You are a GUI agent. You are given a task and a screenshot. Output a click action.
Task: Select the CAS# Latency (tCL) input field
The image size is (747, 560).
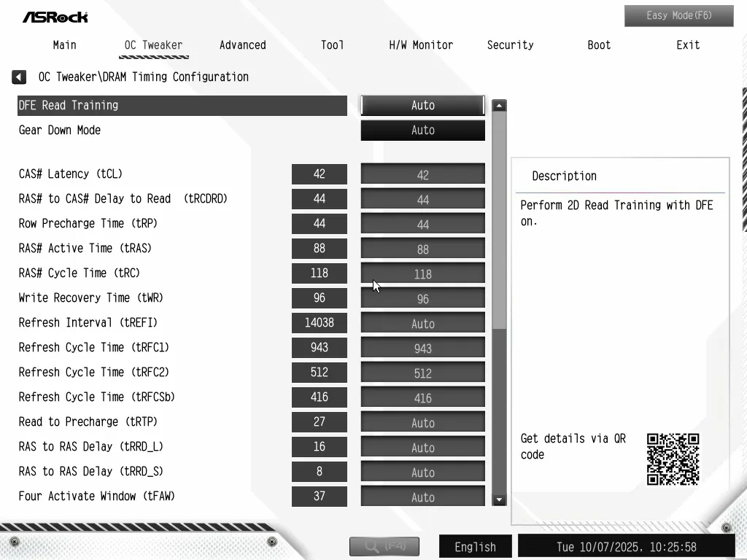pyautogui.click(x=422, y=174)
